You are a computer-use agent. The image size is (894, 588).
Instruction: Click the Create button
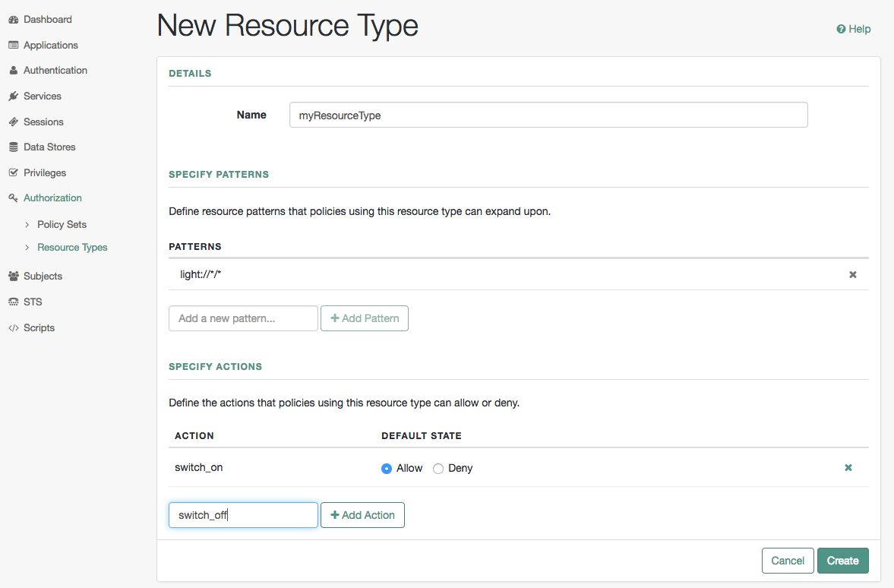842,561
